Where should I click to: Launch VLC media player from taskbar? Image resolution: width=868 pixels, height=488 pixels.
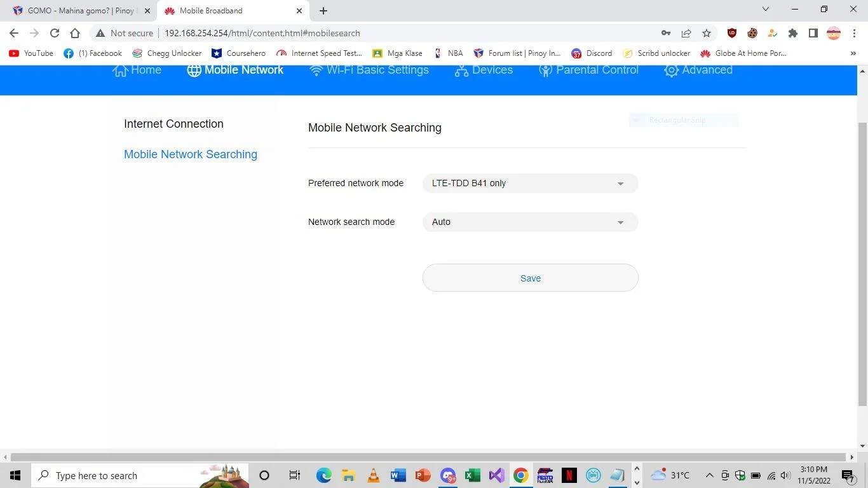coord(373,475)
